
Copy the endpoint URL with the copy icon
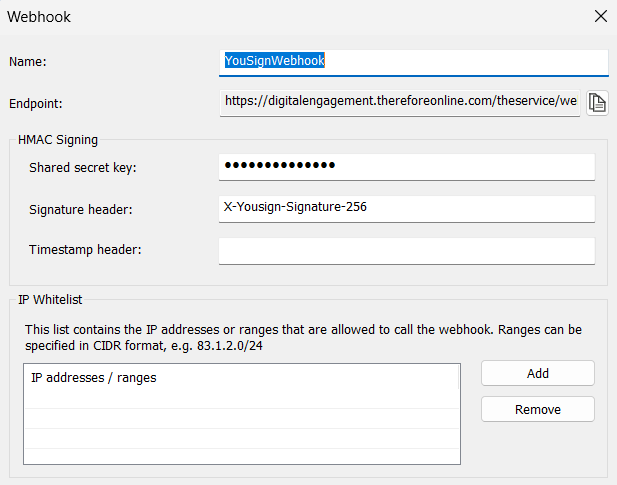[x=597, y=103]
